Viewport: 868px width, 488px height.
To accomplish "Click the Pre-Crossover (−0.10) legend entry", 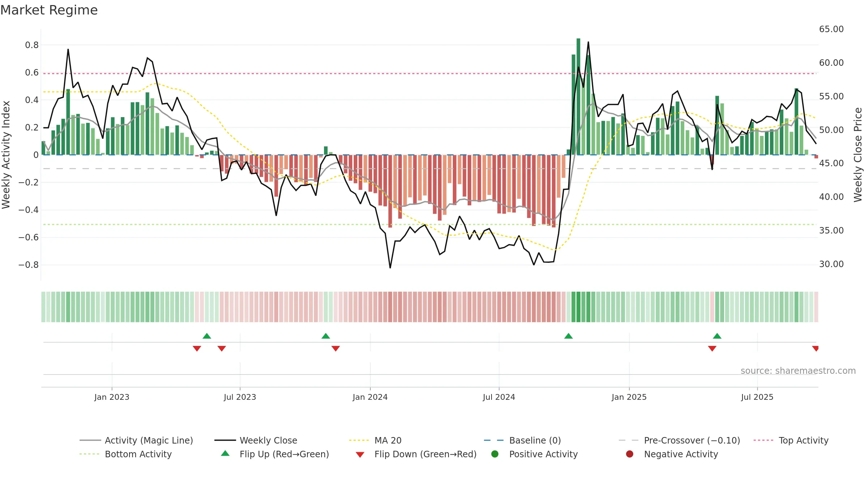I will coord(679,440).
